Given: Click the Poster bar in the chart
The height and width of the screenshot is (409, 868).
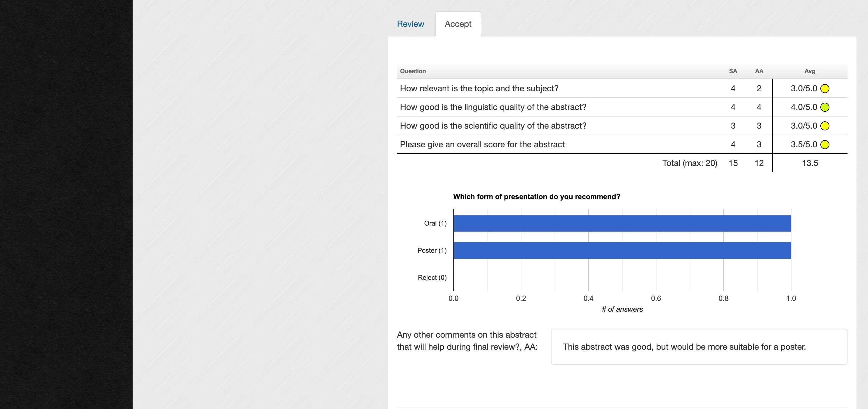Looking at the screenshot, I should coord(622,250).
